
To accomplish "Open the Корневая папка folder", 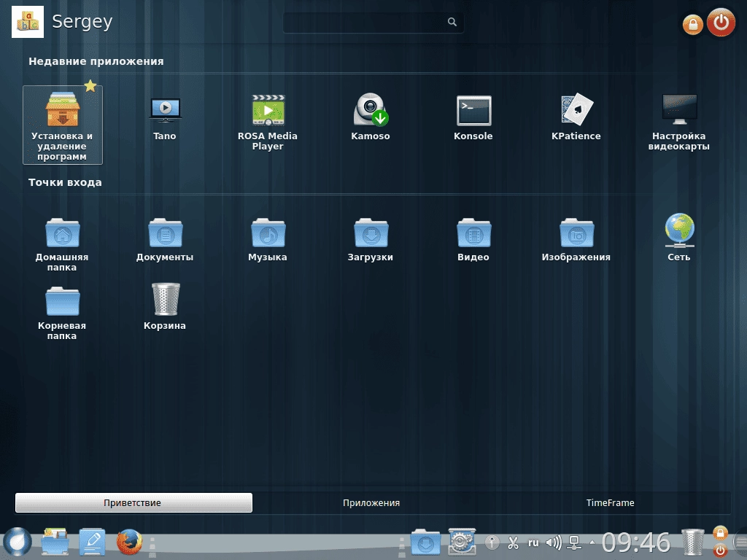I will point(63,313).
